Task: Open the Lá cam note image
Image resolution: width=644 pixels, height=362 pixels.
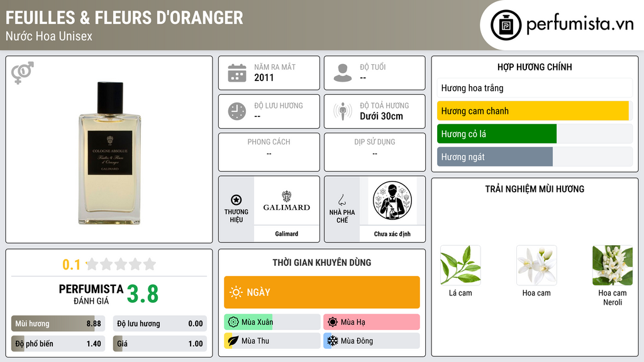Action: (460, 265)
